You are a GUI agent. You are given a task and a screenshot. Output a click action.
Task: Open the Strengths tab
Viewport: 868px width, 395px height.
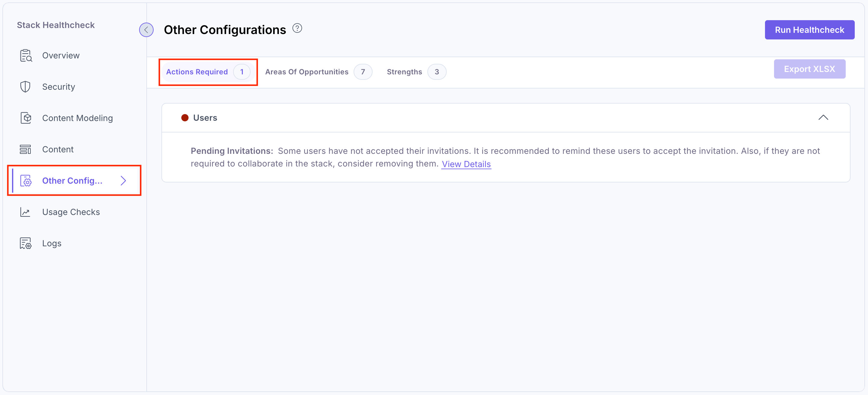(x=404, y=71)
